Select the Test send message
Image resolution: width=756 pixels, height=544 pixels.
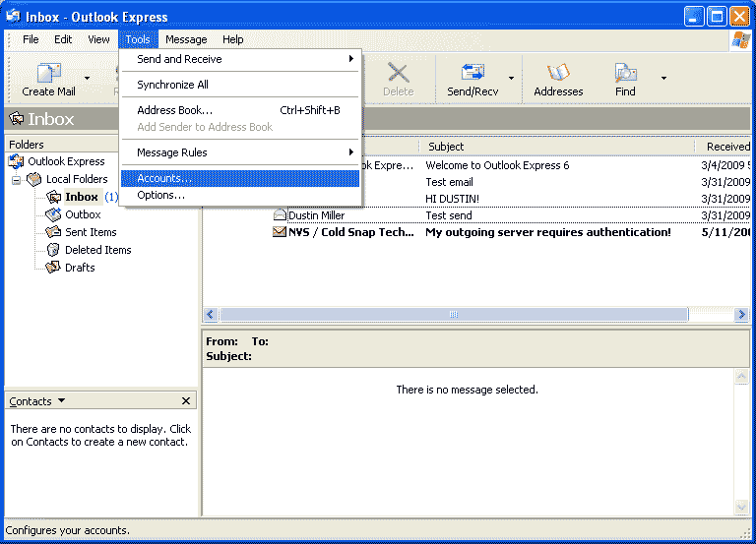tap(449, 215)
